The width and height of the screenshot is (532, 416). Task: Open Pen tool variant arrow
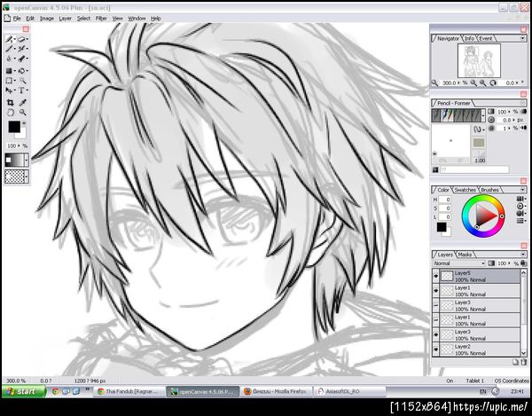pyautogui.click(x=14, y=39)
